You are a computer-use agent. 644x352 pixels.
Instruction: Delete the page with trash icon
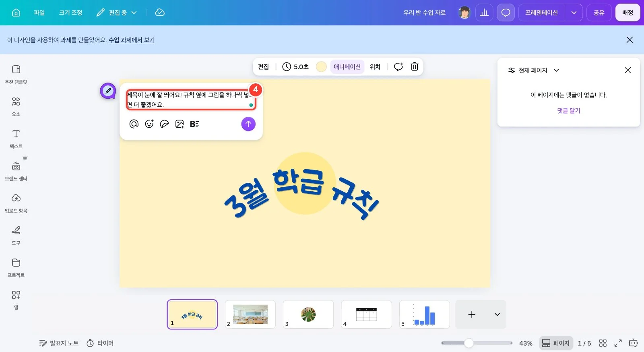coord(415,67)
